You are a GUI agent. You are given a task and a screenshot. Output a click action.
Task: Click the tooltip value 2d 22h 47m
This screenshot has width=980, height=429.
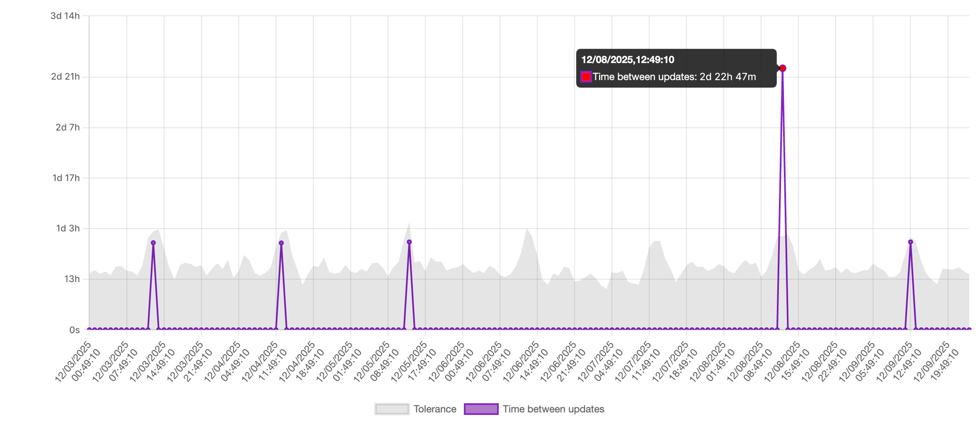[x=728, y=77]
